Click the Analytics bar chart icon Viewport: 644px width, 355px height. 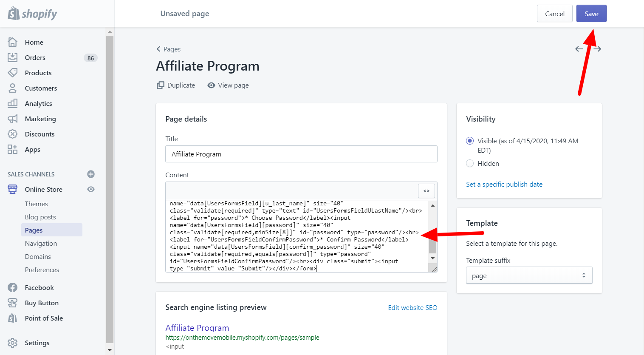[x=13, y=103]
